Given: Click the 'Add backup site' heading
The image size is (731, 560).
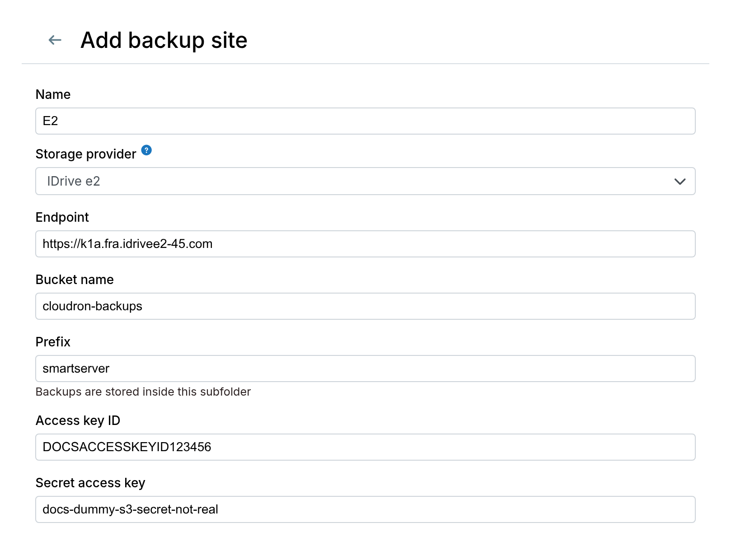Looking at the screenshot, I should 164,40.
